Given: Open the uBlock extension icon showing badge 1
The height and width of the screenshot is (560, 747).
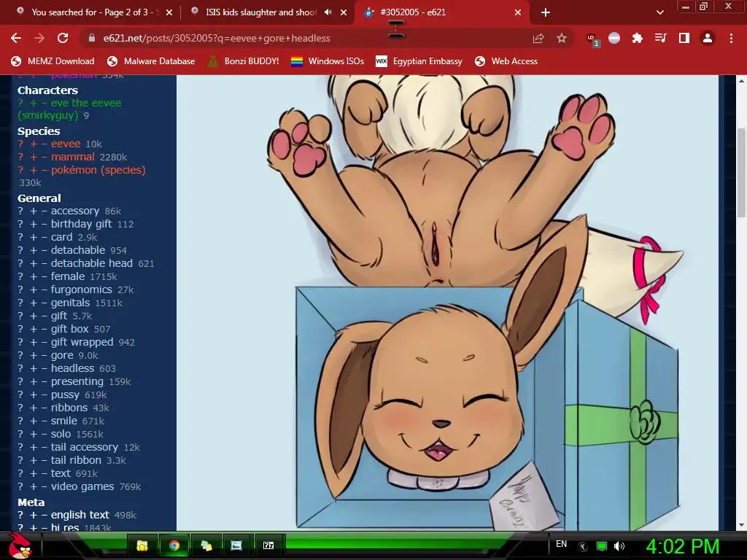Looking at the screenshot, I should [x=592, y=39].
